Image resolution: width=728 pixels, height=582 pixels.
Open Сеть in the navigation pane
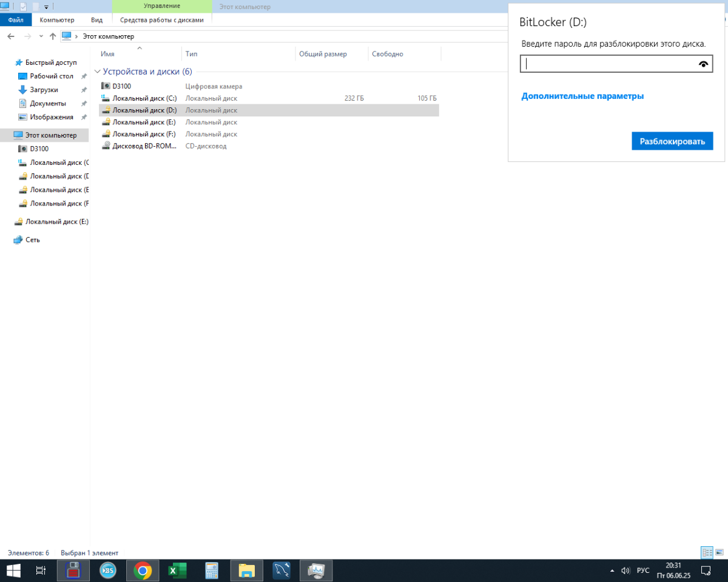(x=33, y=240)
